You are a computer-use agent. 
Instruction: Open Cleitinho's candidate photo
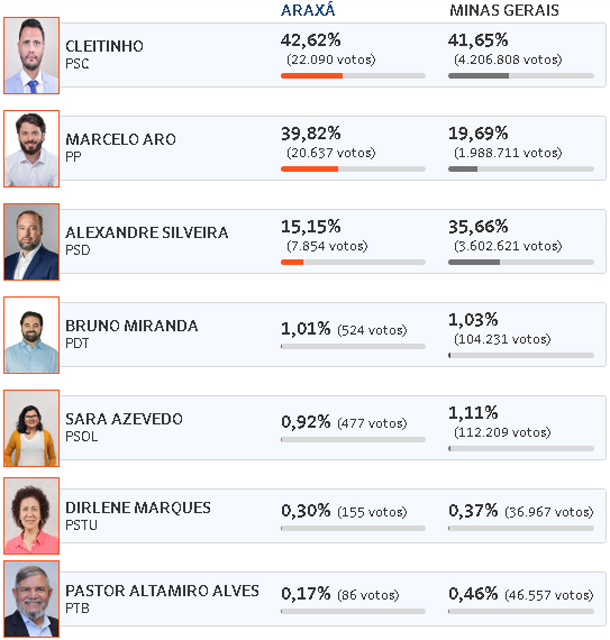[31, 56]
